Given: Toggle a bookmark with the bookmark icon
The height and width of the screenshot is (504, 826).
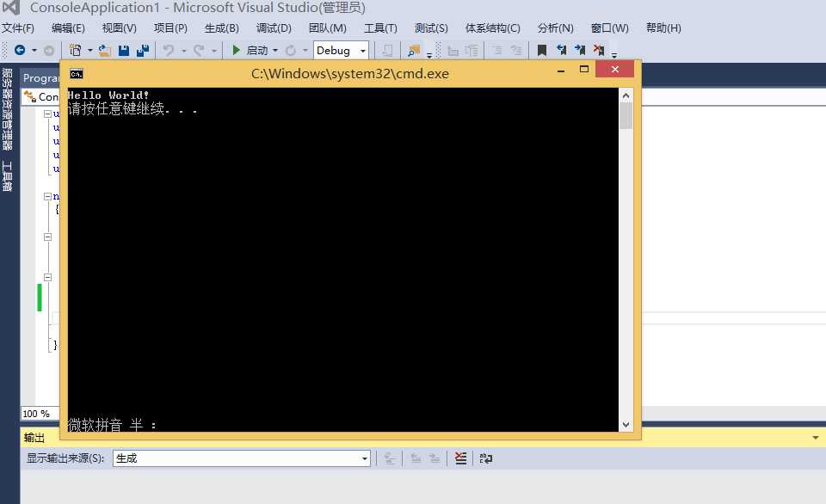Looking at the screenshot, I should point(541,51).
